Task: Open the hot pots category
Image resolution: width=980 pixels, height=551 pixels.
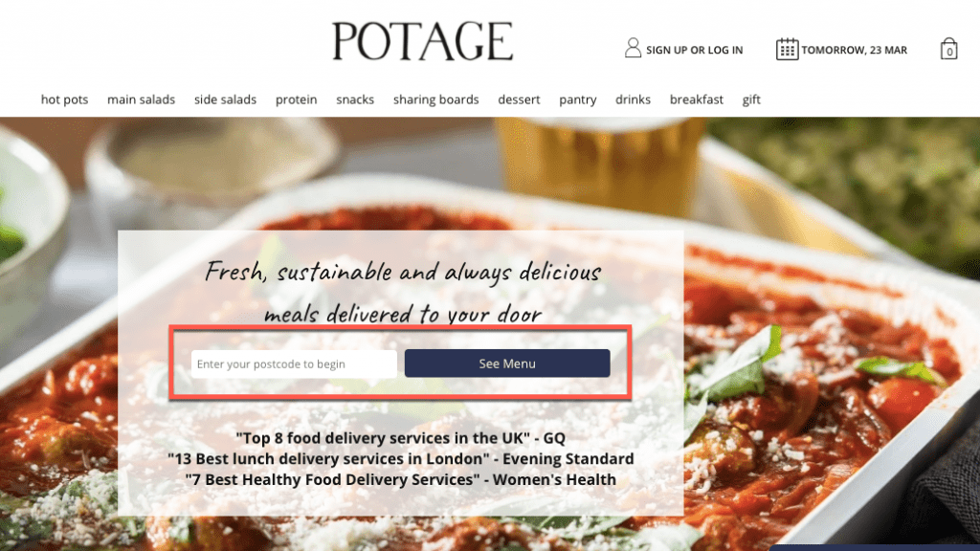Action: coord(64,99)
